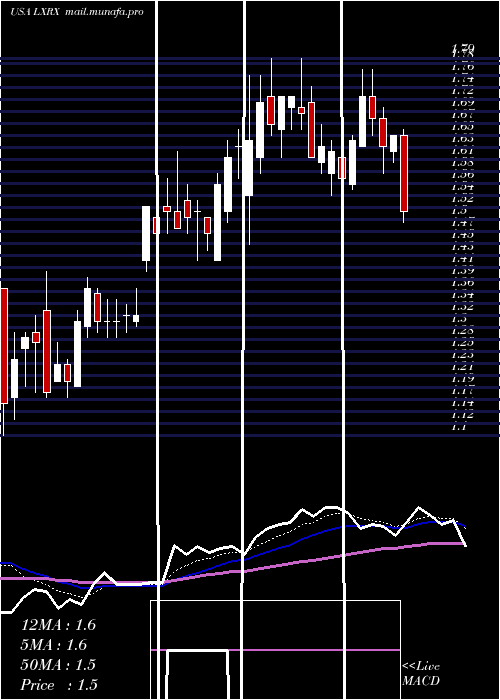This screenshot has height=700, width=500.
Task: Click the 1.34 price axis label
Action: click(463, 295)
